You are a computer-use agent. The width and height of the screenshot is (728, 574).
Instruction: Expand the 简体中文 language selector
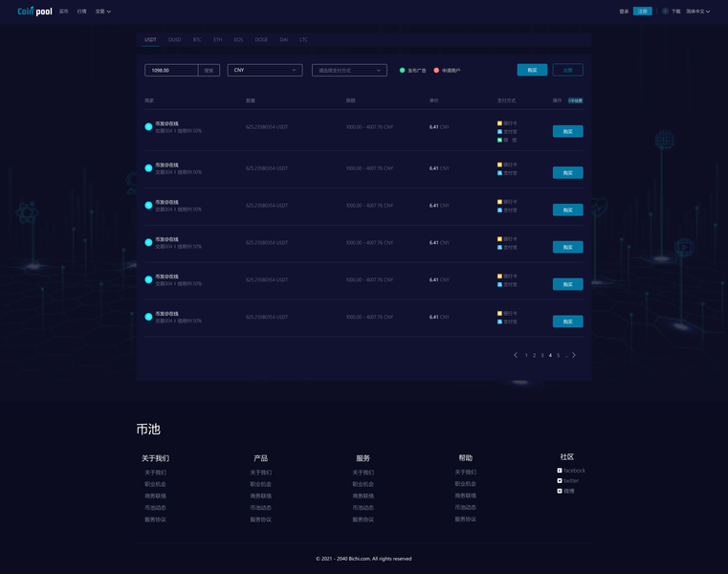(x=697, y=11)
